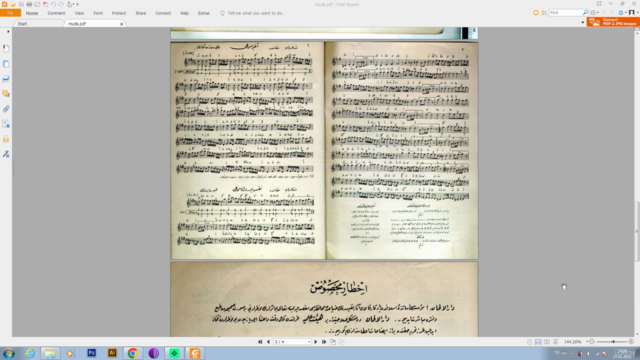
Task: Click the previous view icon in status bar
Action: click(333, 342)
